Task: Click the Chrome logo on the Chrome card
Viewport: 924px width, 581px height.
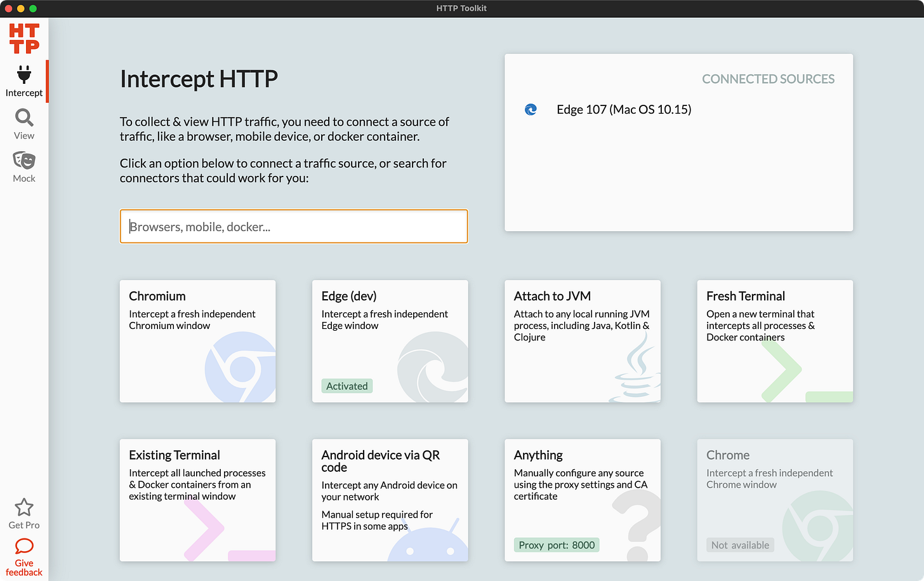Action: (x=818, y=526)
